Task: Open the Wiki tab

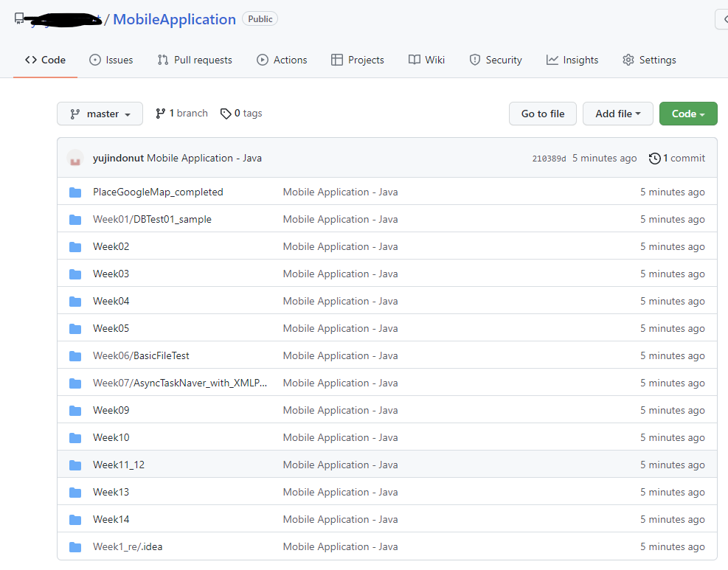Action: click(426, 60)
